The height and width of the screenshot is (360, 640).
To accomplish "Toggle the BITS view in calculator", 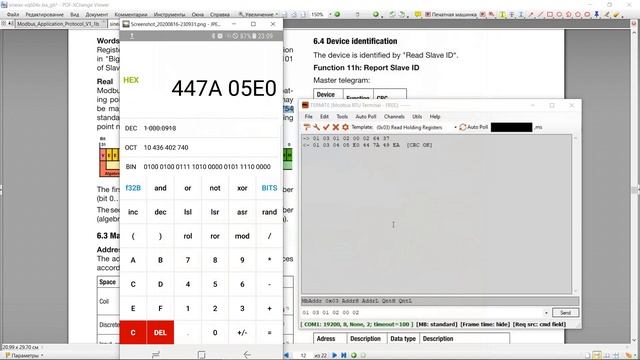I will 269,188.
